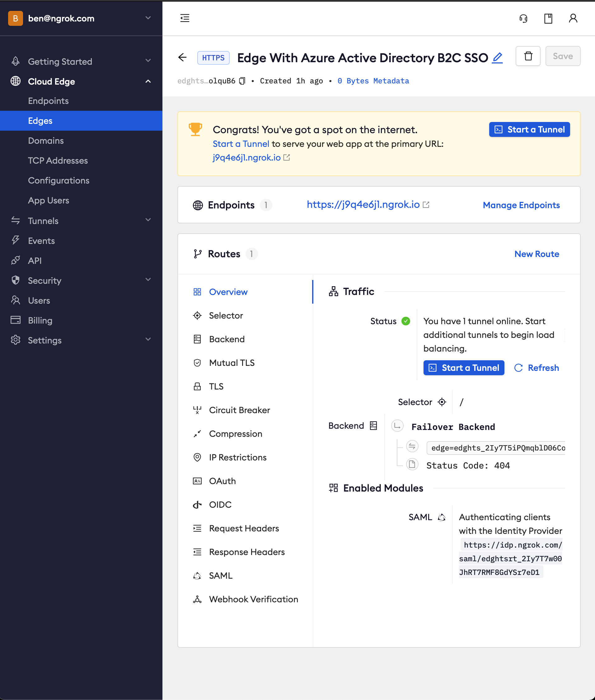Open user profile icon
The image size is (595, 700).
click(x=573, y=18)
